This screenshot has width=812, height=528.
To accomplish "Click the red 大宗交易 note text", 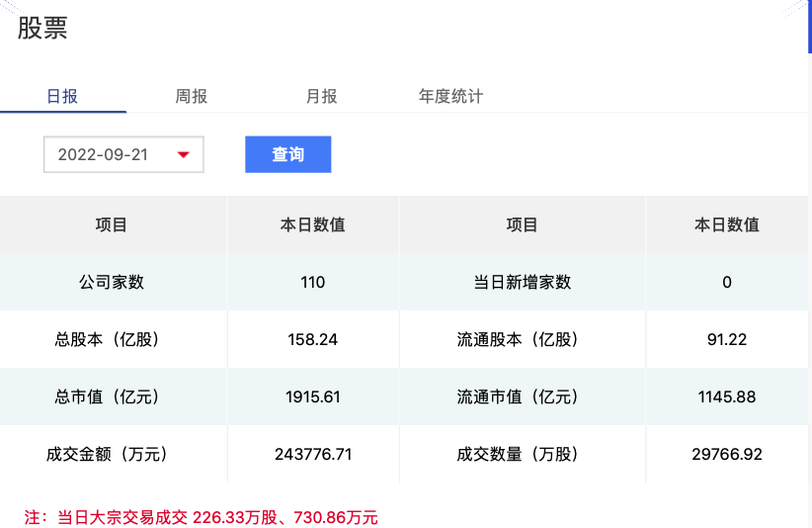I will tap(201, 517).
